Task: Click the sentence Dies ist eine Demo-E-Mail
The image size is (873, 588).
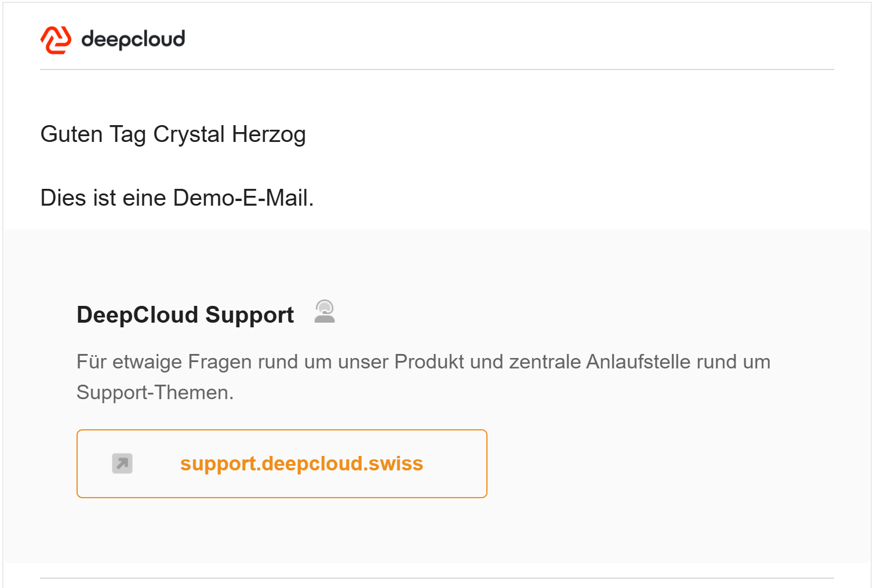Action: click(177, 198)
